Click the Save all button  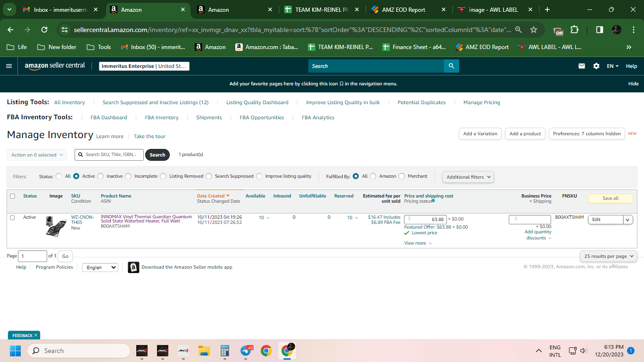[611, 198]
